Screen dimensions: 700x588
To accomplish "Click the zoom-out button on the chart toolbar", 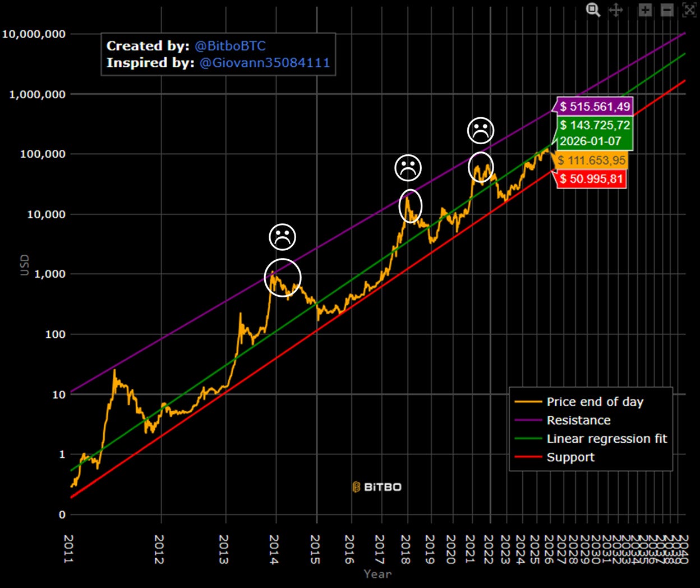I will tap(667, 10).
